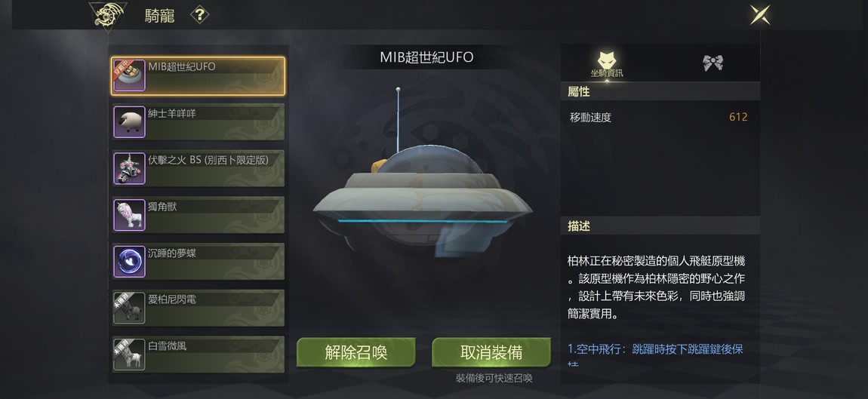This screenshot has height=399, width=868.
Task: Select the locked 白雪微風 horse icon
Action: click(x=130, y=354)
